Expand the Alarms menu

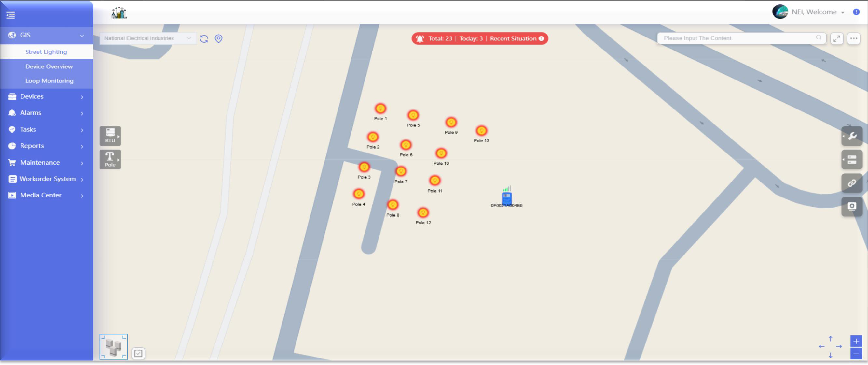47,113
